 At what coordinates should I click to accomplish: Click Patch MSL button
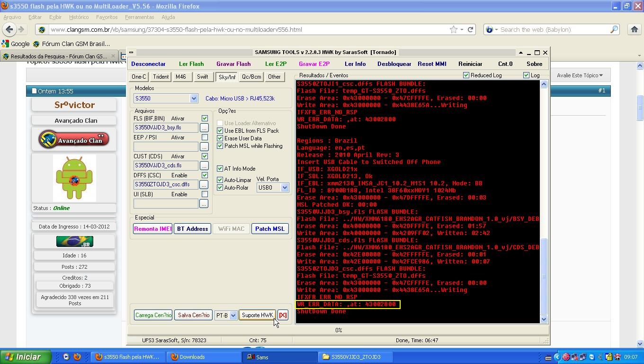(x=269, y=229)
